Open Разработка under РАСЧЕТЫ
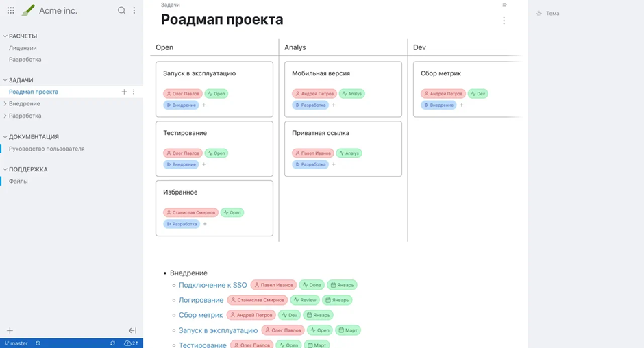The width and height of the screenshot is (644, 348). pos(25,60)
